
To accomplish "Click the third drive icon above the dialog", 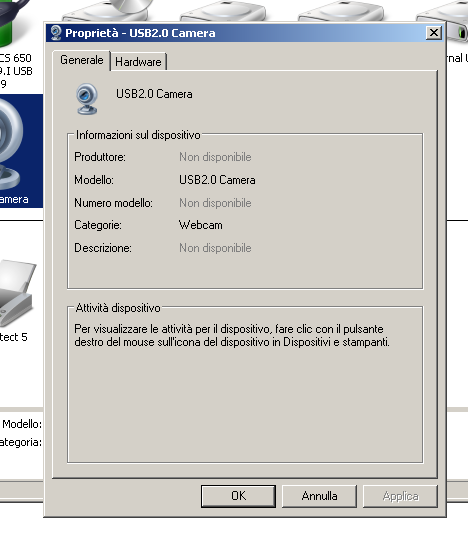I will point(341,11).
